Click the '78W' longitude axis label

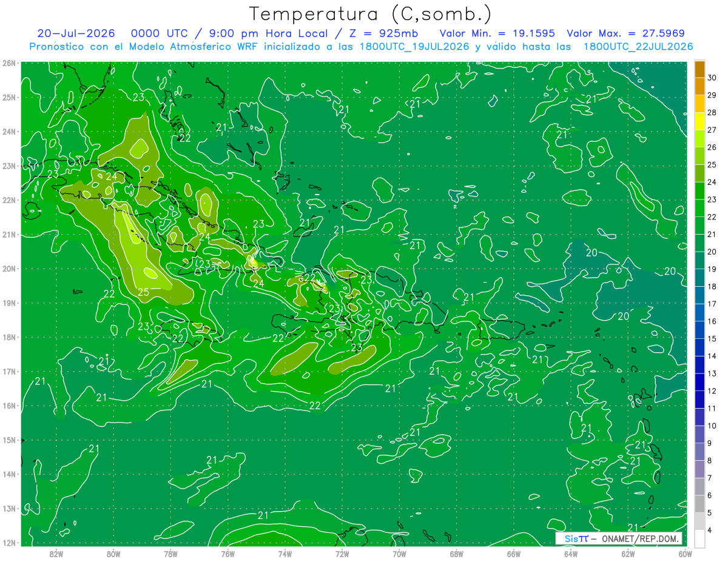[170, 554]
